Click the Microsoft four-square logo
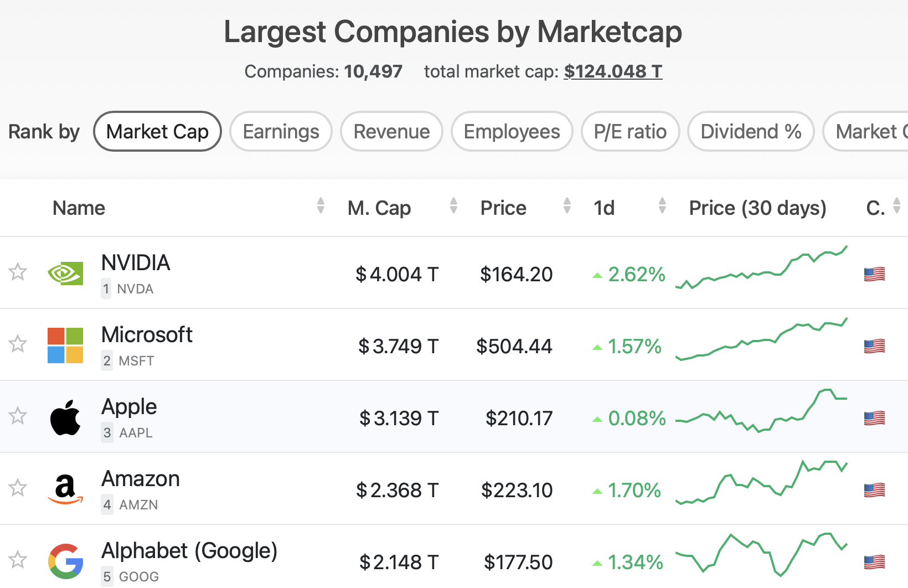This screenshot has height=588, width=908. pyautogui.click(x=65, y=345)
